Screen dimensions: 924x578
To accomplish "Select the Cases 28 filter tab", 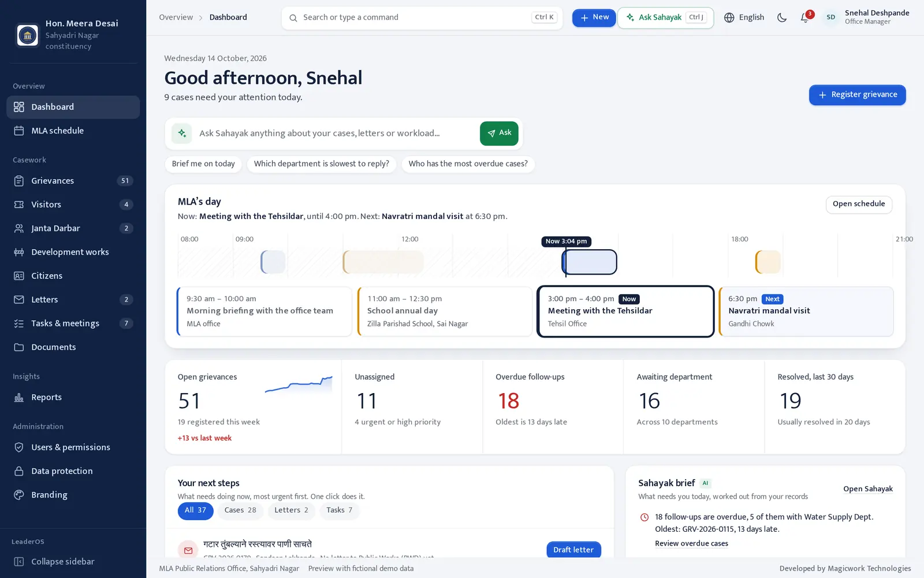I will 240,510.
